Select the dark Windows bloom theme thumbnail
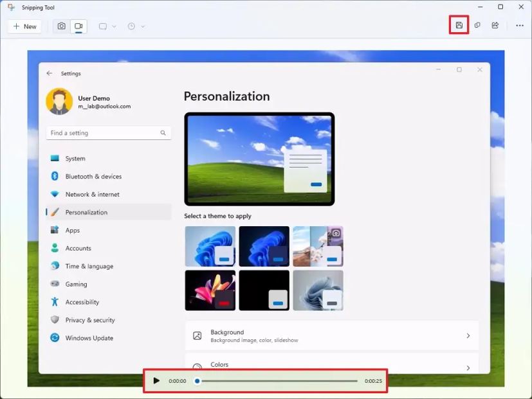Image resolution: width=532 pixels, height=399 pixels. (264, 246)
